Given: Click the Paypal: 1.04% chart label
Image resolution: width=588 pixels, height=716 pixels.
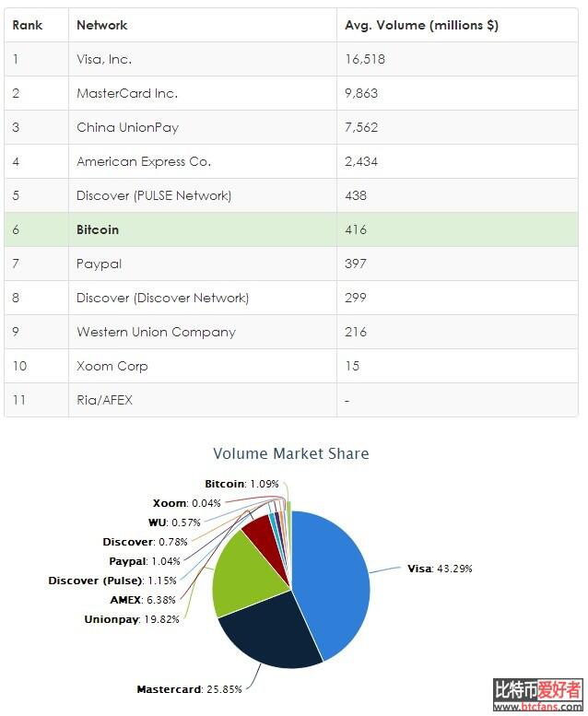Looking at the screenshot, I should 145,561.
